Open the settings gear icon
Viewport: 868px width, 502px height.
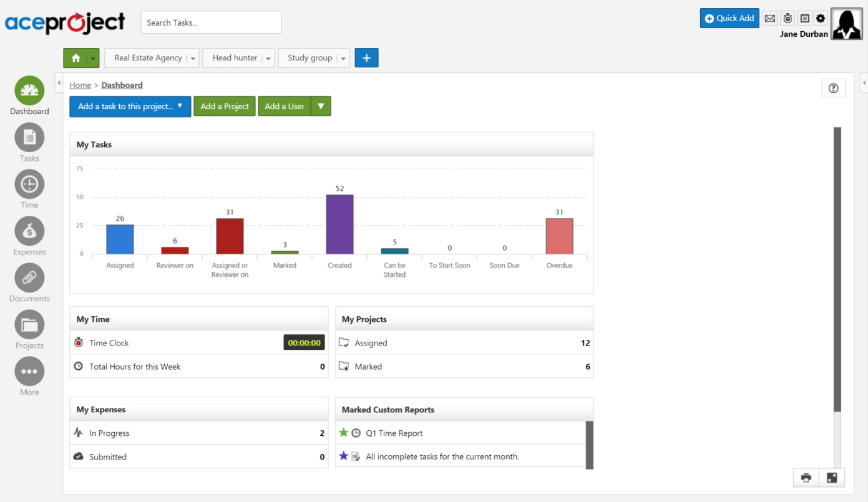pos(821,19)
